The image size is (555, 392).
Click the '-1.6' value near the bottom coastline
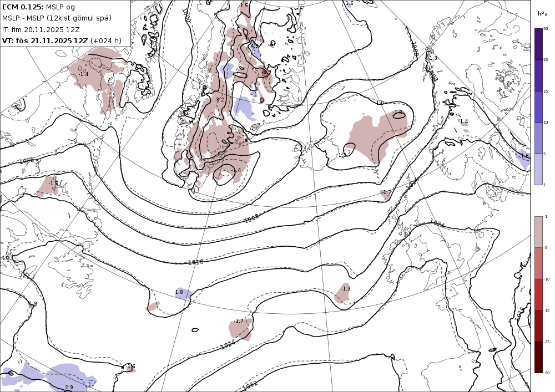(130, 366)
